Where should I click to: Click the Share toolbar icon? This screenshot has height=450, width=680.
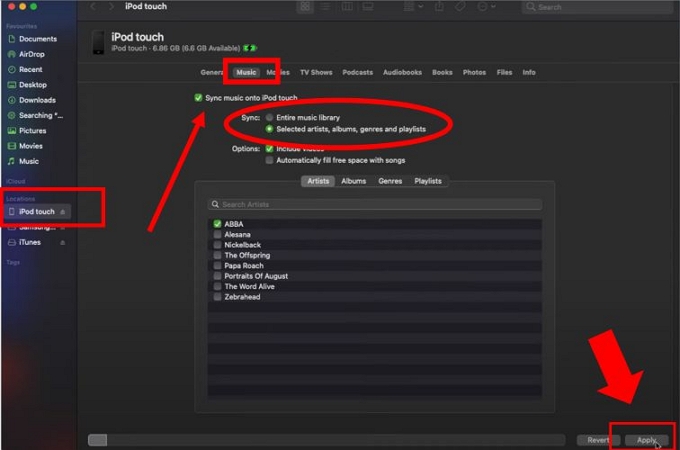[439, 7]
